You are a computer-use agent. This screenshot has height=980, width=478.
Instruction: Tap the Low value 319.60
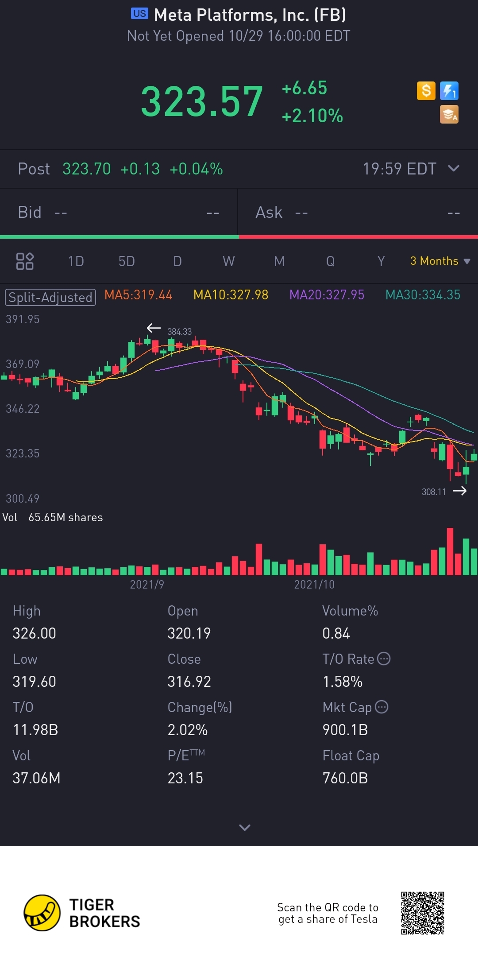tap(34, 682)
